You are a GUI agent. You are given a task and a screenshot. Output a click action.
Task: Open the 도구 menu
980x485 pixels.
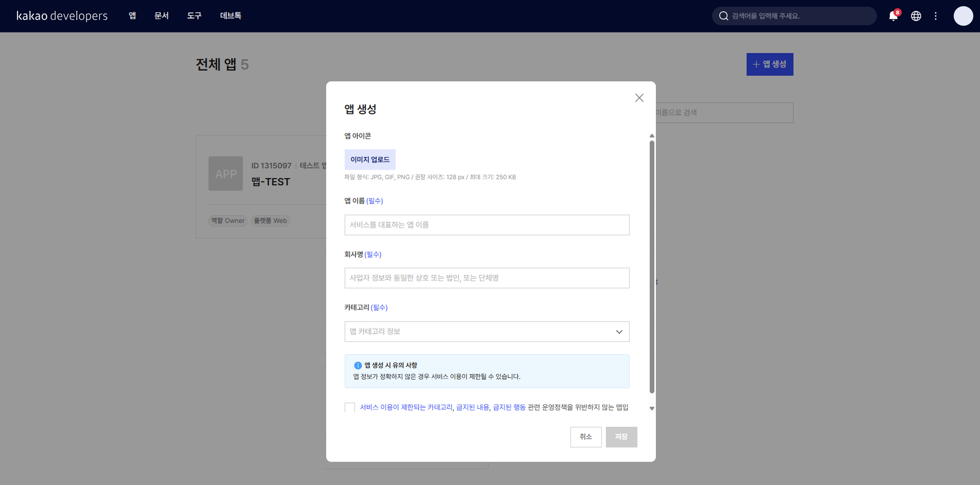(x=194, y=16)
